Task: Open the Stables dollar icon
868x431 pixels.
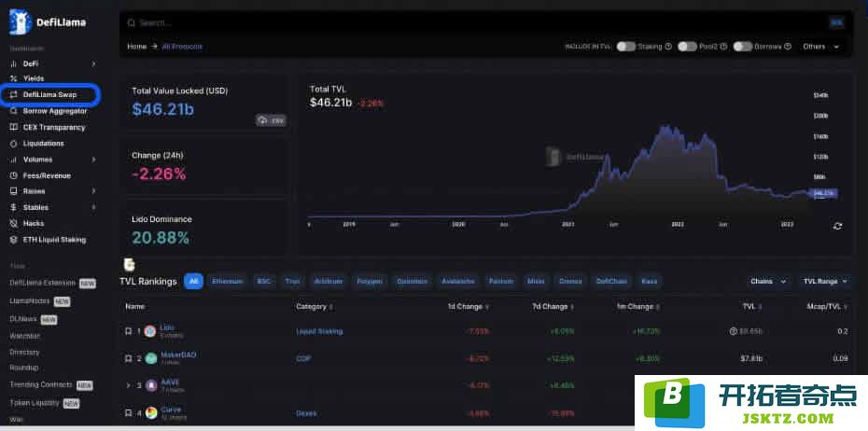Action: (x=14, y=207)
